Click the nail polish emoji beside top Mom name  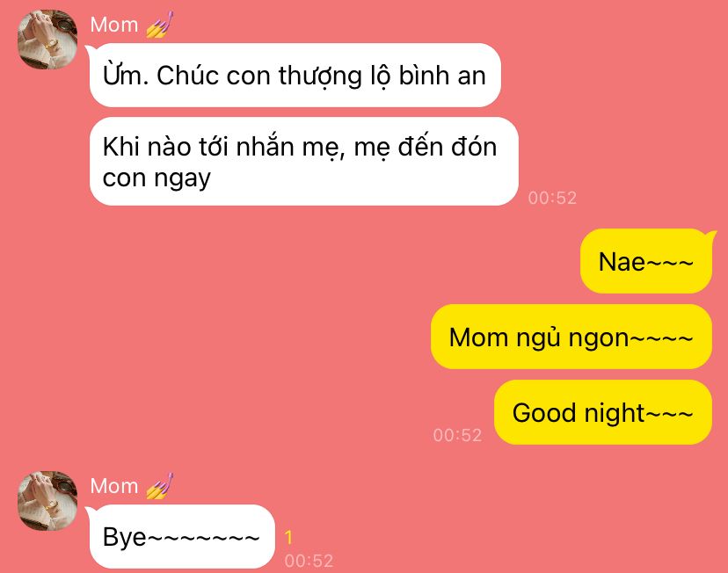click(160, 24)
